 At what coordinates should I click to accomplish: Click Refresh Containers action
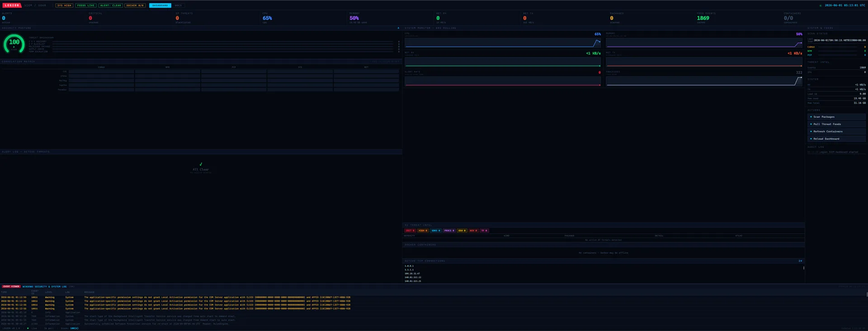pos(836,131)
